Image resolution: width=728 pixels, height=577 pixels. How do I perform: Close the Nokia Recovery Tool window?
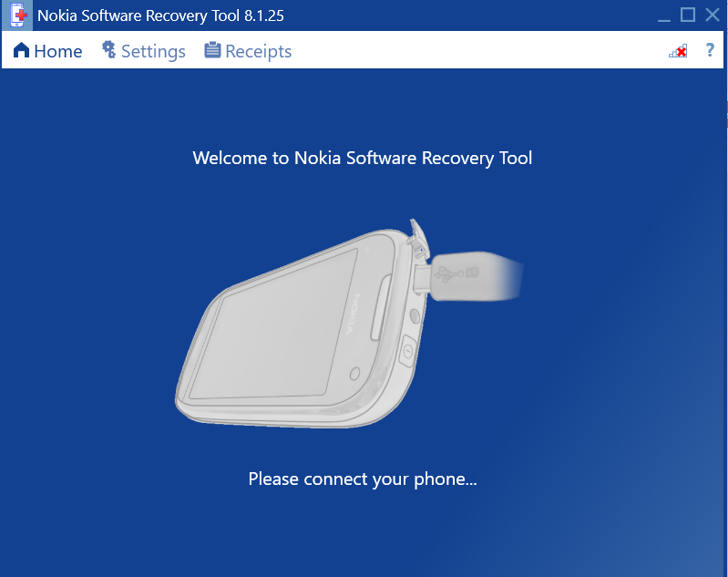tap(713, 15)
